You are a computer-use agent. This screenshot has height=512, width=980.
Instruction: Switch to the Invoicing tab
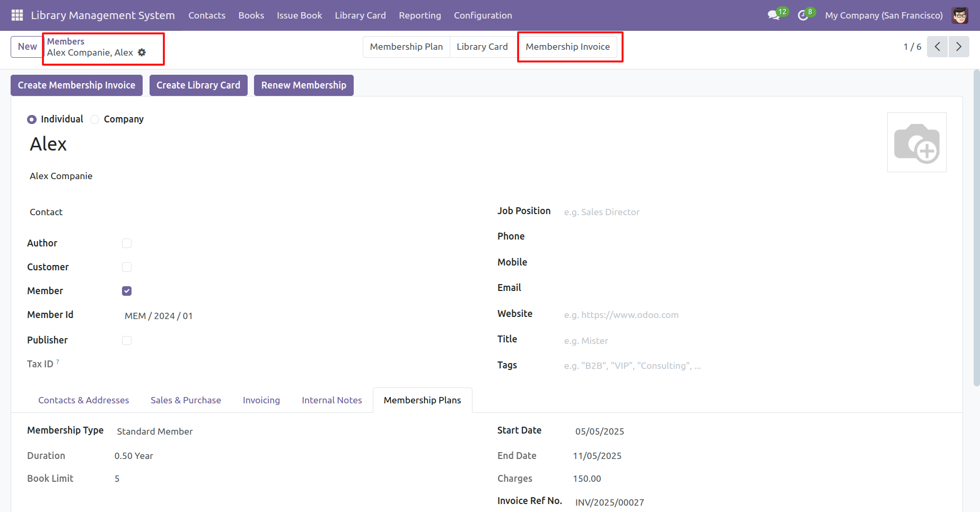(261, 400)
